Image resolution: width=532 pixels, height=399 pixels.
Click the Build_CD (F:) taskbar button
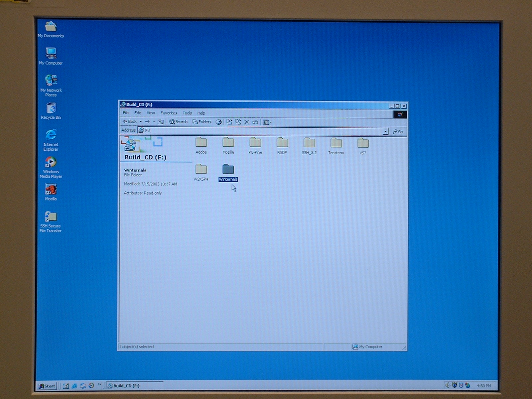pyautogui.click(x=133, y=386)
